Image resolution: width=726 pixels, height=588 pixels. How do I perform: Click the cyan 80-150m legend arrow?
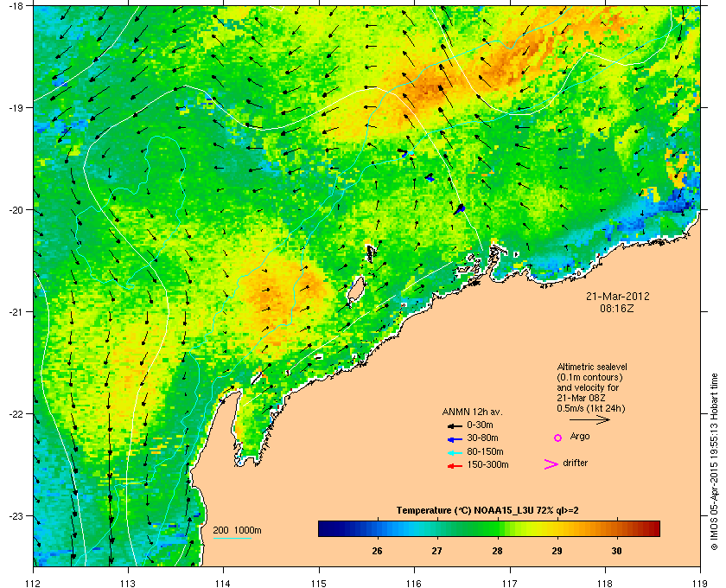pos(455,452)
